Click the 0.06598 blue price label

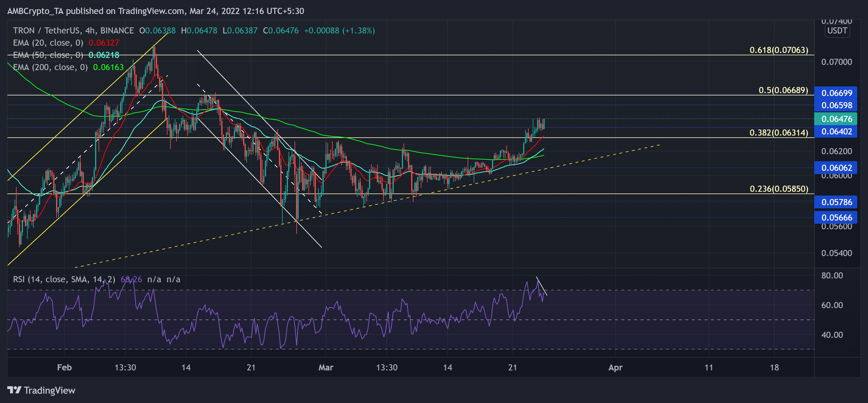[836, 105]
